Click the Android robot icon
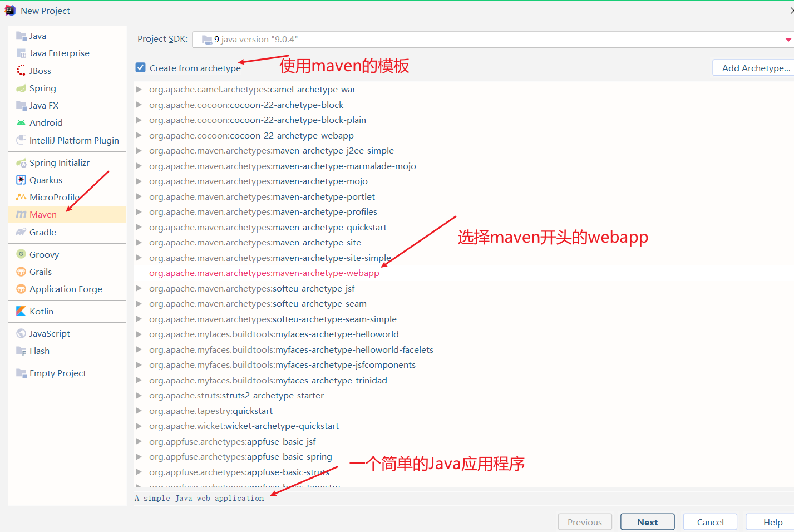794x532 pixels. (x=21, y=122)
